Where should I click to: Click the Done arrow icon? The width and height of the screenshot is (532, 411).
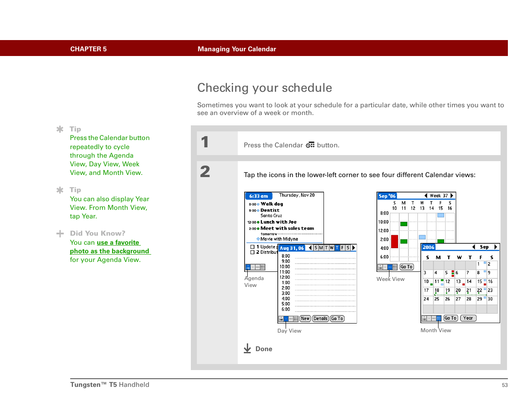click(247, 349)
